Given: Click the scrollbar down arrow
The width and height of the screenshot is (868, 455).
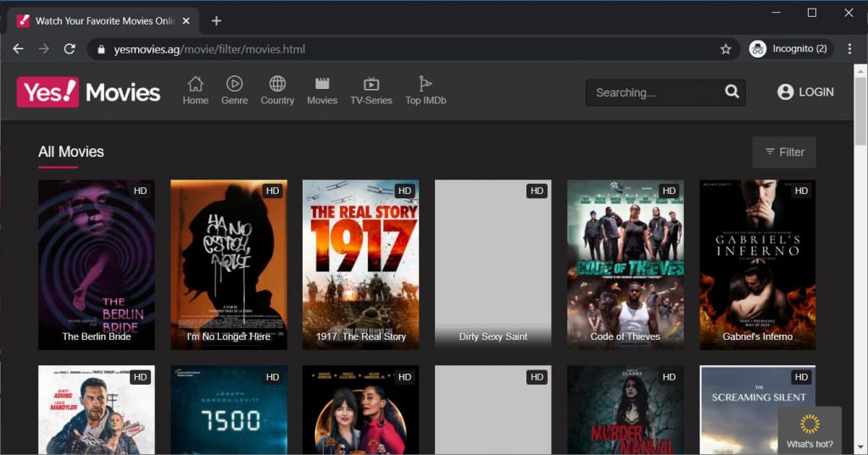Looking at the screenshot, I should (x=860, y=447).
